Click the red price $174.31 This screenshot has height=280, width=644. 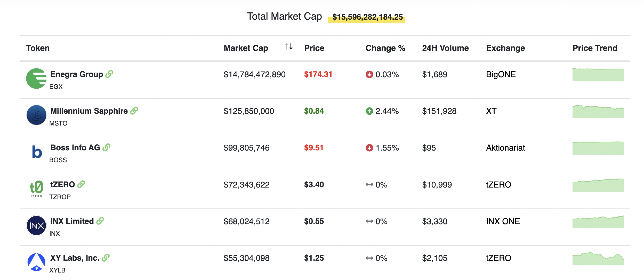pyautogui.click(x=318, y=74)
